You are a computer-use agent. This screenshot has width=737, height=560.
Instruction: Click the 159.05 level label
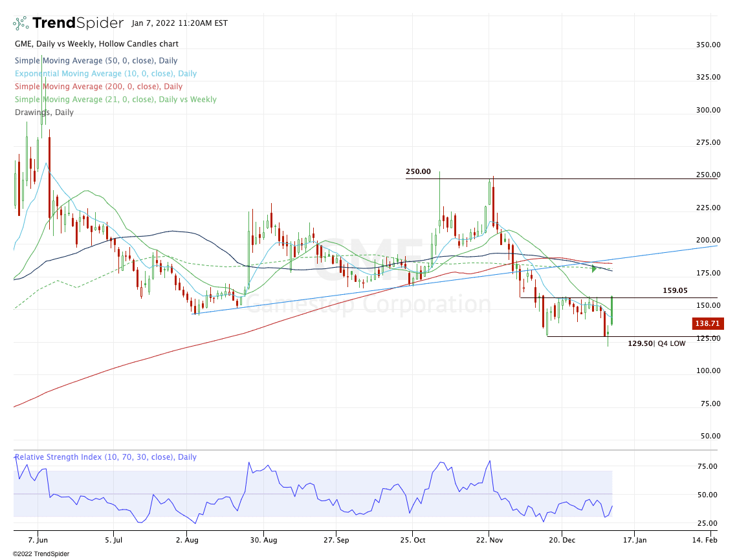click(675, 290)
